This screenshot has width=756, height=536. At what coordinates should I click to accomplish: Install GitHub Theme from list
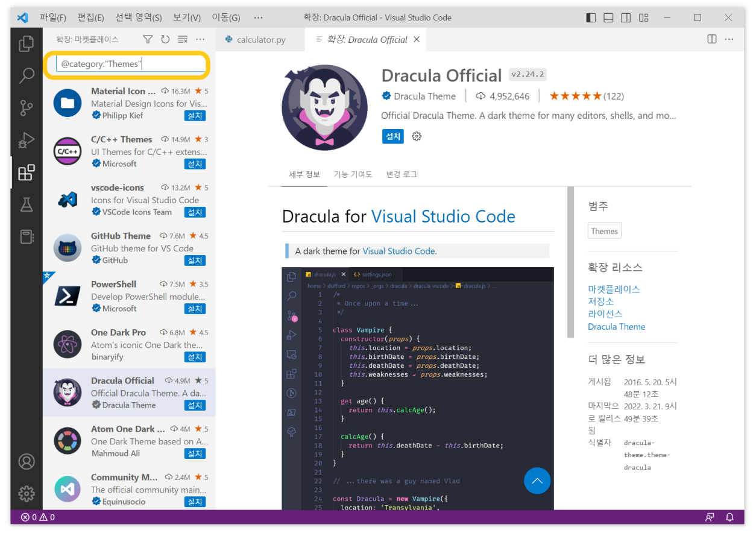195,260
